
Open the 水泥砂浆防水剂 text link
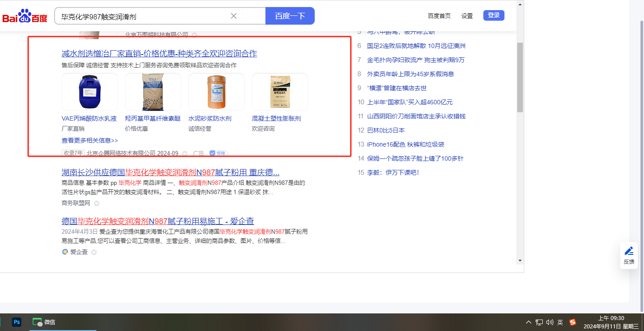tap(210, 118)
